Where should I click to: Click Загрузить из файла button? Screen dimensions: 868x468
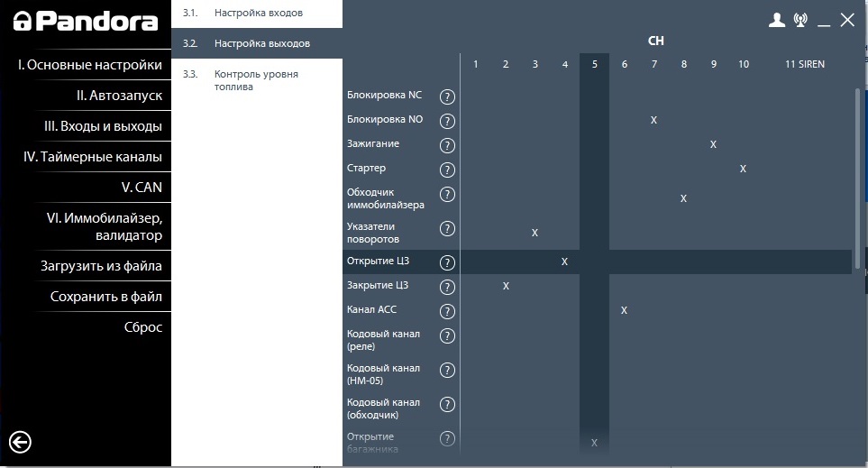click(101, 266)
